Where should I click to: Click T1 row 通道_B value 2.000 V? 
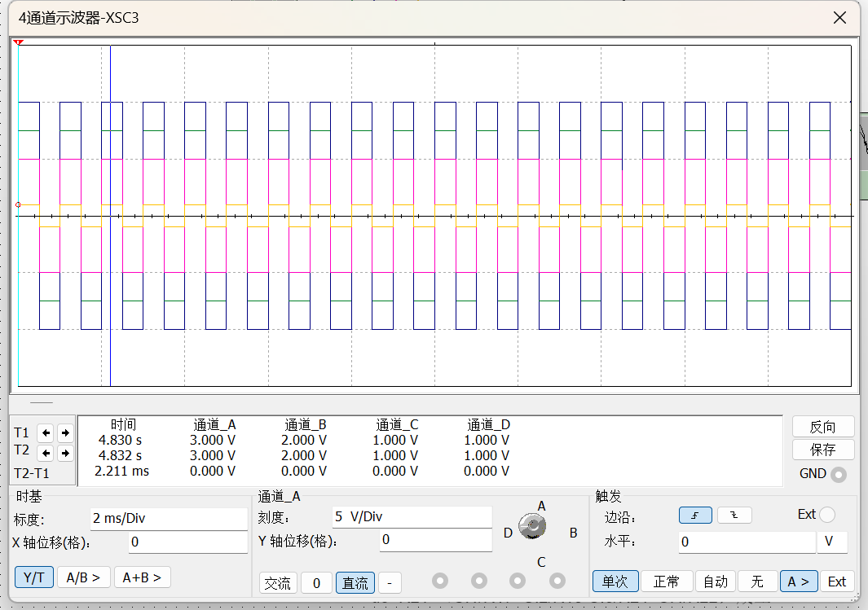304,441
